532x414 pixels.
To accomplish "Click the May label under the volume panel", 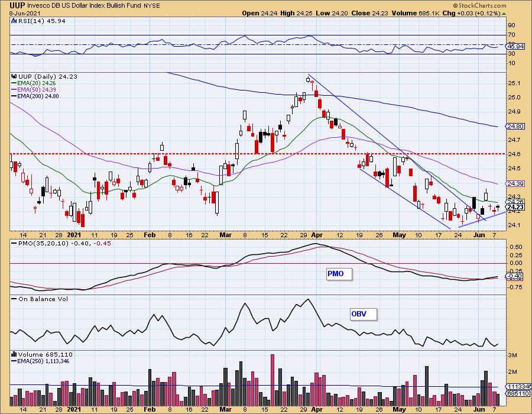I will point(400,409).
